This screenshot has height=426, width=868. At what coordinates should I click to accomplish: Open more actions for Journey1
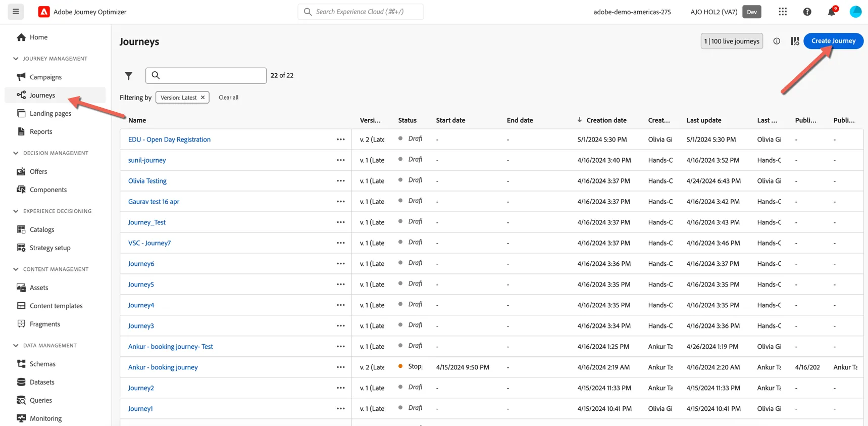[x=341, y=409]
